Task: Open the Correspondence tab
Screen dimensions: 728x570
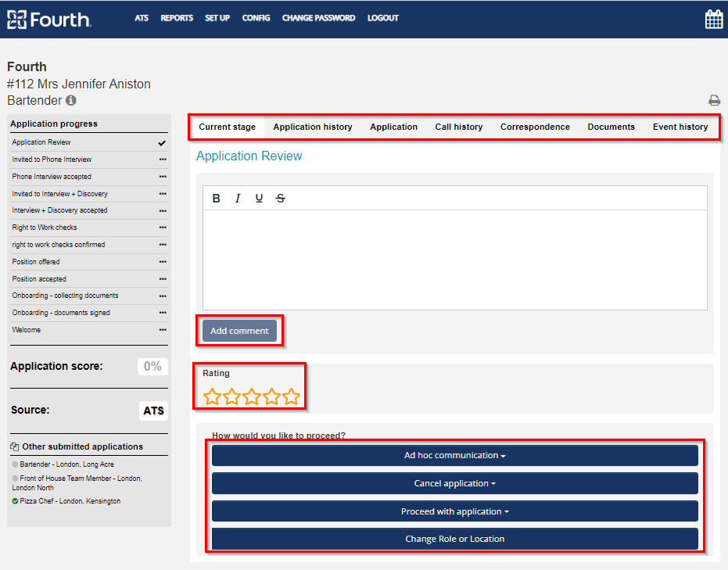Action: pos(535,127)
